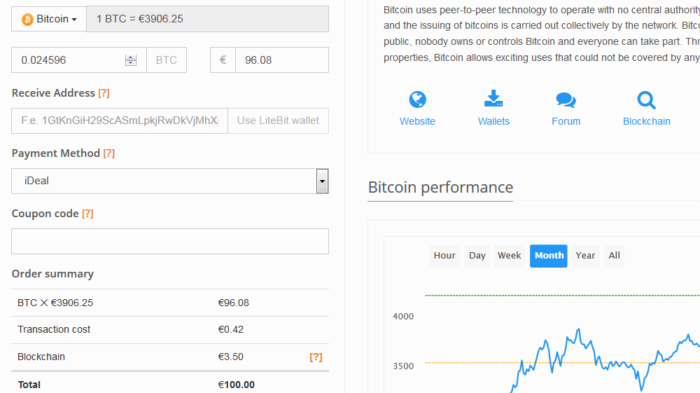This screenshot has height=393, width=700.
Task: Switch chart to All view
Action: click(614, 256)
